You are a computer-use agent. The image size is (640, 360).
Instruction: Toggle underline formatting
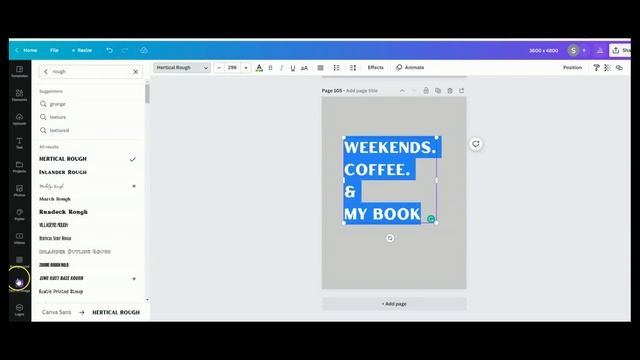tap(293, 68)
